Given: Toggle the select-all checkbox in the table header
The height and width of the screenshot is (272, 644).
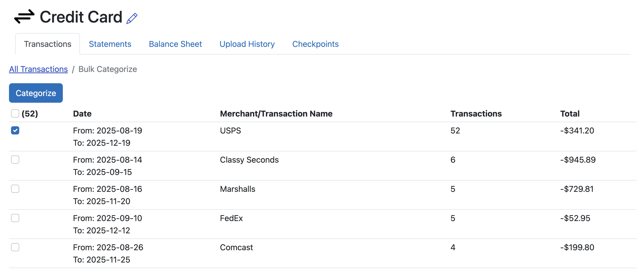Looking at the screenshot, I should point(15,113).
